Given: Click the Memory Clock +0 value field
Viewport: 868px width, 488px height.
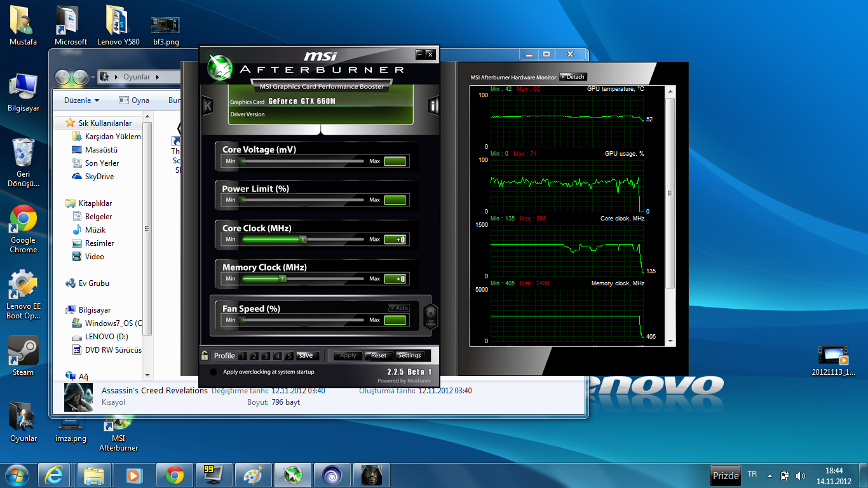Looking at the screenshot, I should (395, 279).
